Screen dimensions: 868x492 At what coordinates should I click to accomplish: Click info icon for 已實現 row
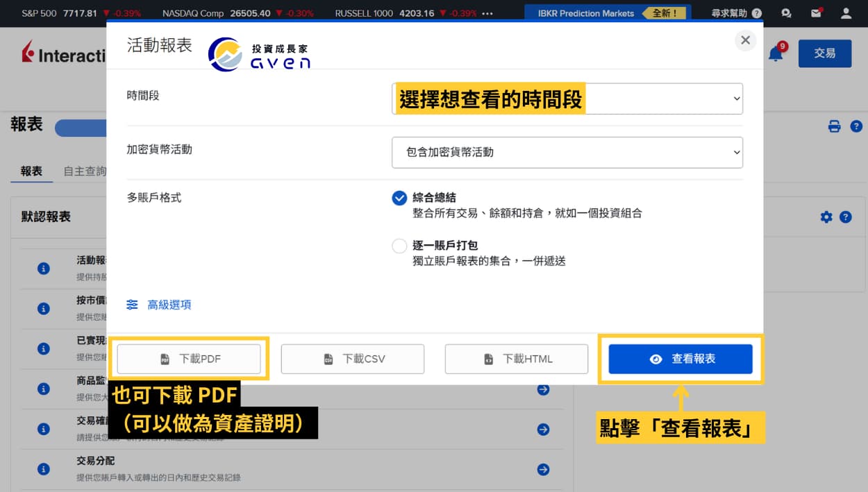pyautogui.click(x=43, y=348)
